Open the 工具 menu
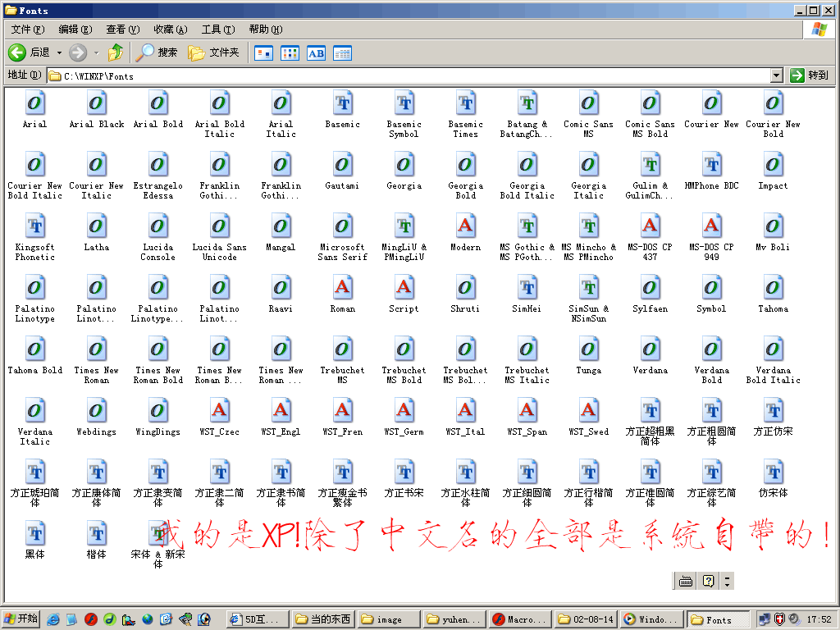Image resolution: width=840 pixels, height=630 pixels. 218,30
